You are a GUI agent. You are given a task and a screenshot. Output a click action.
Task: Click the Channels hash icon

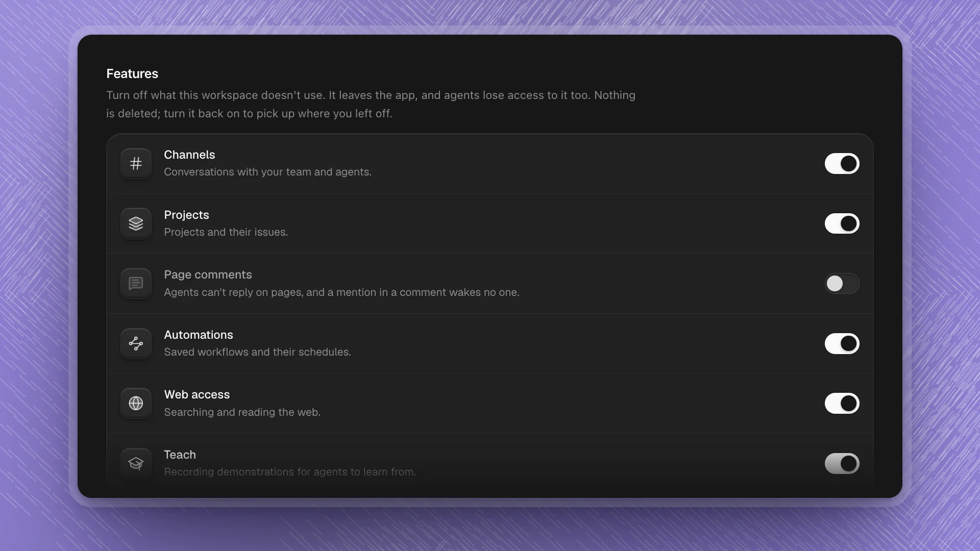point(136,163)
